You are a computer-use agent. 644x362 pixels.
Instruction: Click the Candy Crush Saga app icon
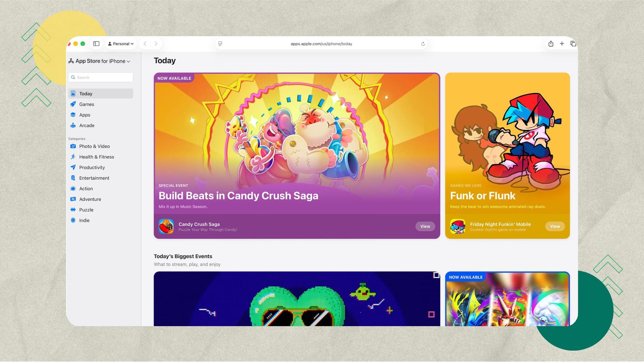(166, 226)
